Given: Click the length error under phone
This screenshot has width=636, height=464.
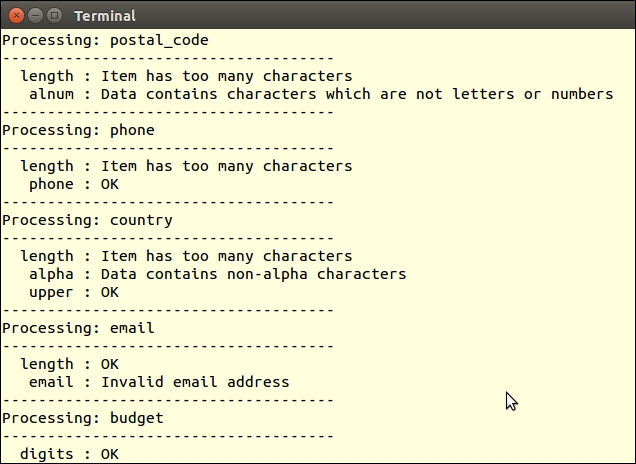Looking at the screenshot, I should (x=186, y=166).
